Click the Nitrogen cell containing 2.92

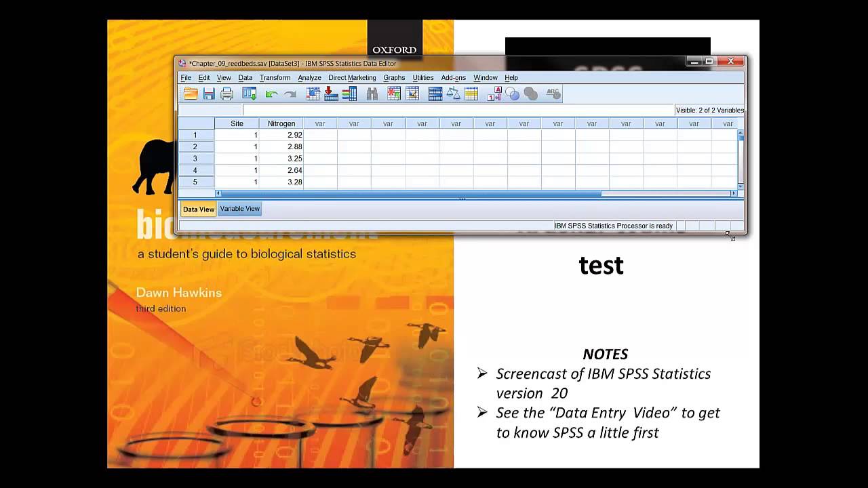pos(281,135)
